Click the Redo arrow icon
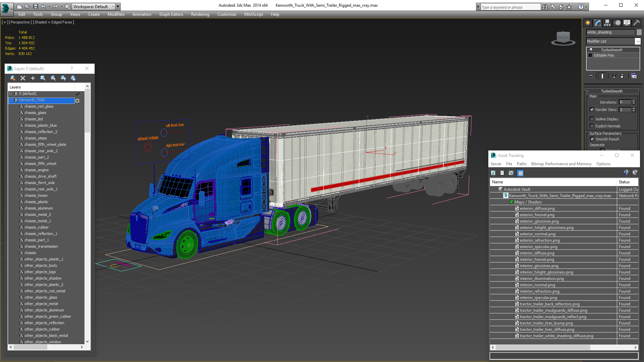This screenshot has height=362, width=644. coord(55,6)
